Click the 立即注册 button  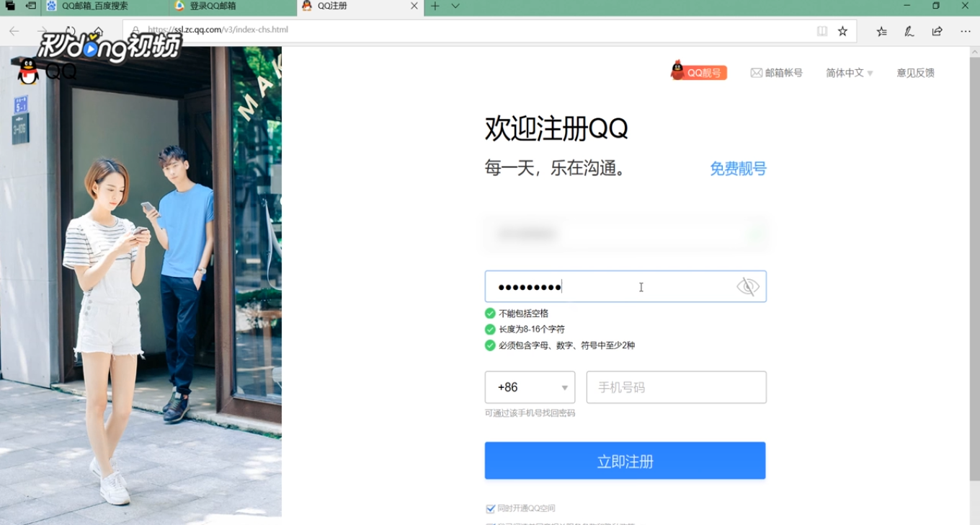[x=625, y=461]
